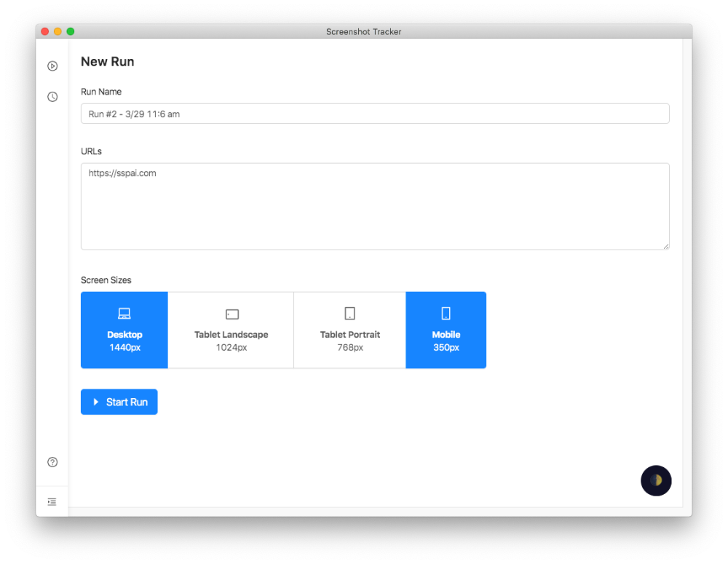
Task: Open the help question mark icon
Action: 52,462
